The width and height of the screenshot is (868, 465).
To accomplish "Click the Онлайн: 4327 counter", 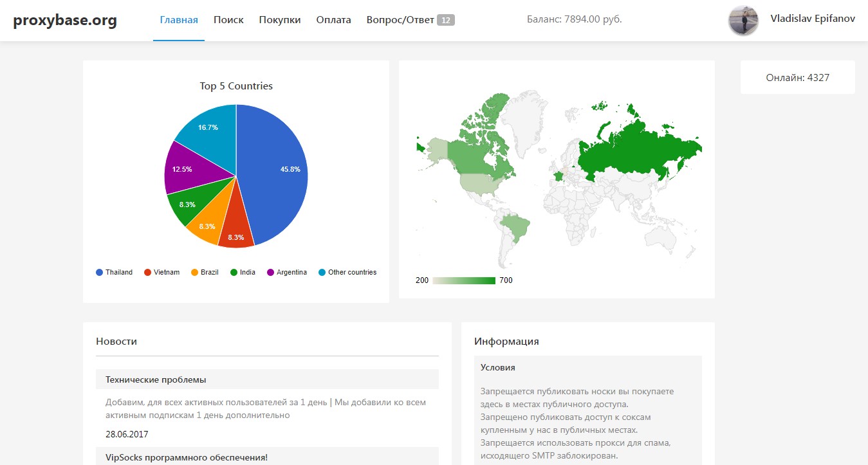I will coord(798,77).
